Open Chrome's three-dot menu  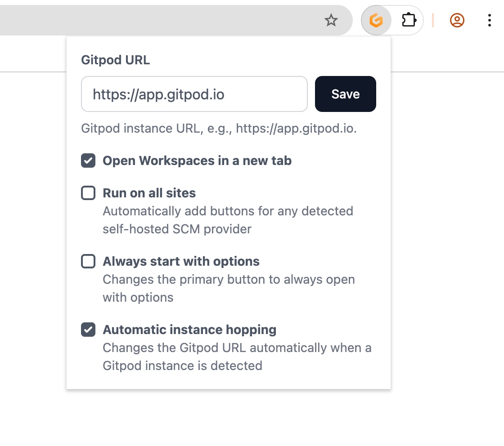489,21
